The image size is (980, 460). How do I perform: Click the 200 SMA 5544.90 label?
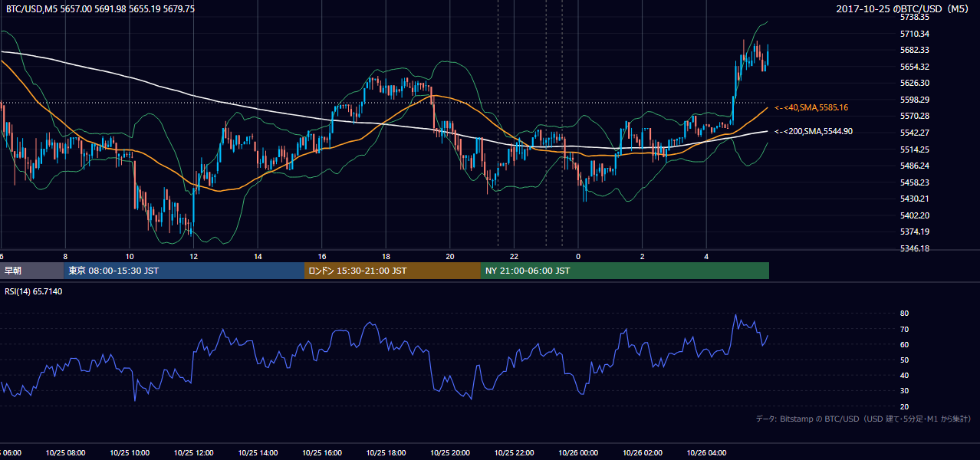click(814, 131)
